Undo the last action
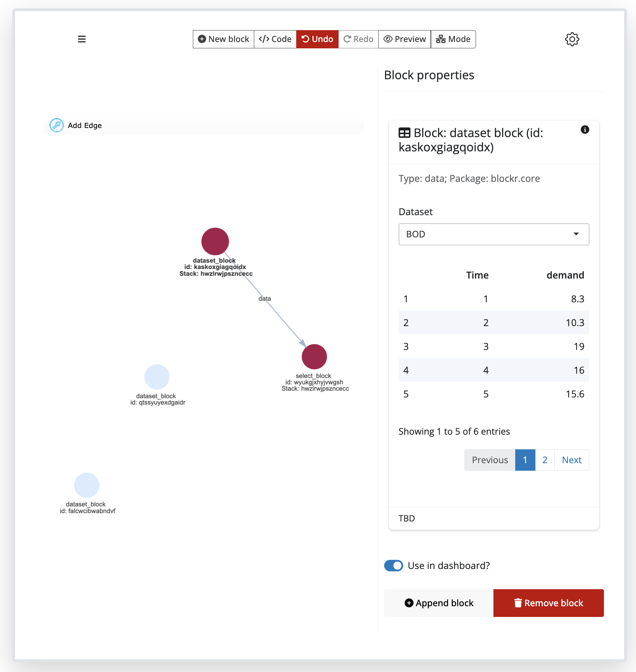Screen dimensions: 636x672 pos(317,39)
